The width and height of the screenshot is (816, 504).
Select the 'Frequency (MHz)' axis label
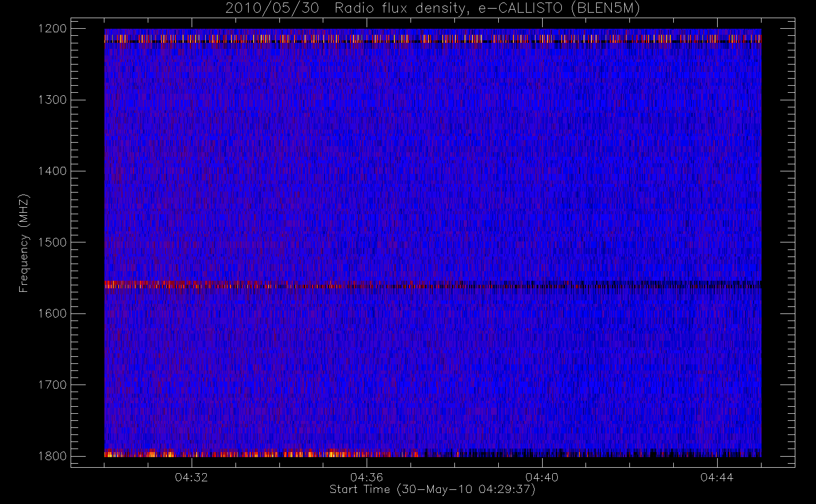coord(24,243)
